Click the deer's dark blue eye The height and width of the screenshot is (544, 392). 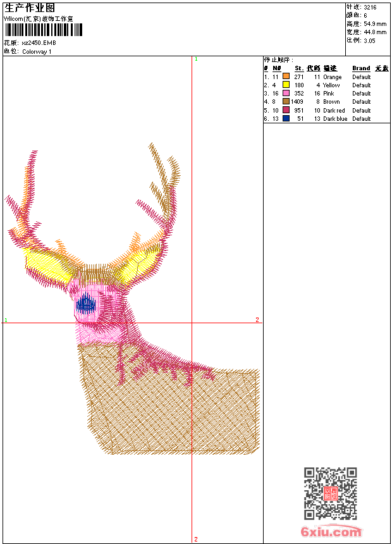[x=85, y=305]
